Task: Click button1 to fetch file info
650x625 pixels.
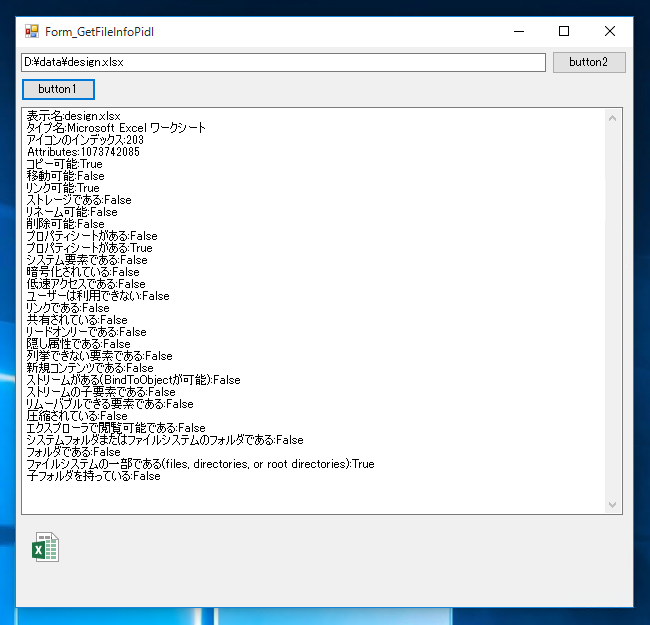Action: tap(58, 90)
